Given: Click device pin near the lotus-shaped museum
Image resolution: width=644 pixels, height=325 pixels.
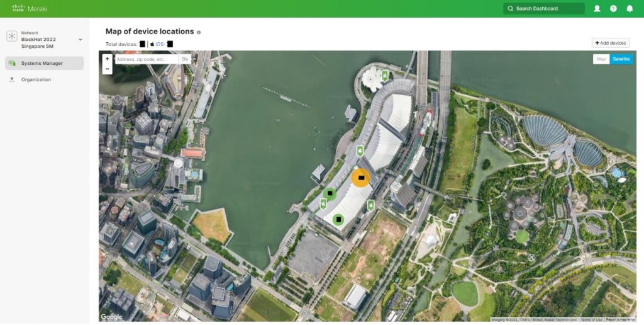Looking at the screenshot, I should pyautogui.click(x=385, y=76).
